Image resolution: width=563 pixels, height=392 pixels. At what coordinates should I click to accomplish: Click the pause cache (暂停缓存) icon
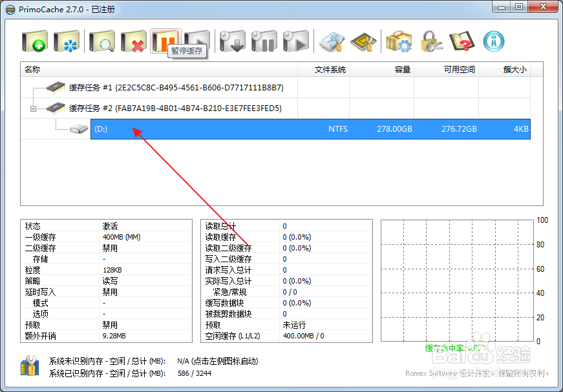pos(165,41)
